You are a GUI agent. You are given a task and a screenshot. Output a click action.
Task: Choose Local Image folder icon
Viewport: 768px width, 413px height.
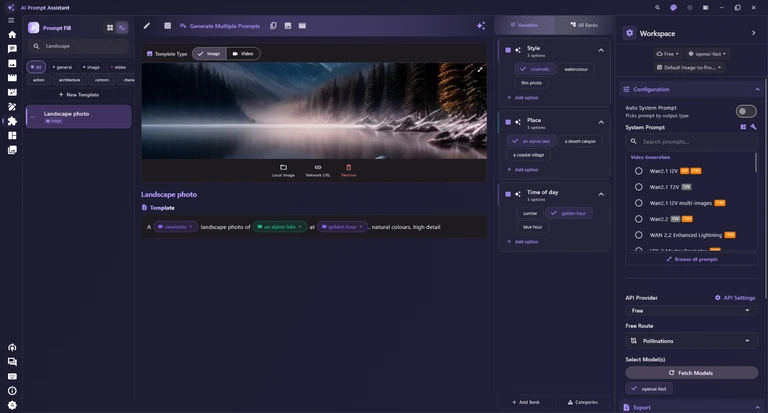[x=283, y=170]
